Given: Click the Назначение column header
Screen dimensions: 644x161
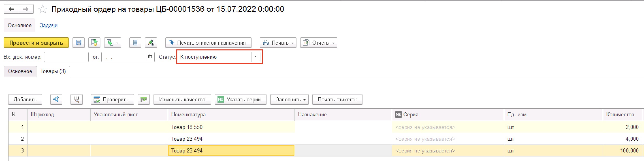Looking at the screenshot, I should pyautogui.click(x=343, y=115).
